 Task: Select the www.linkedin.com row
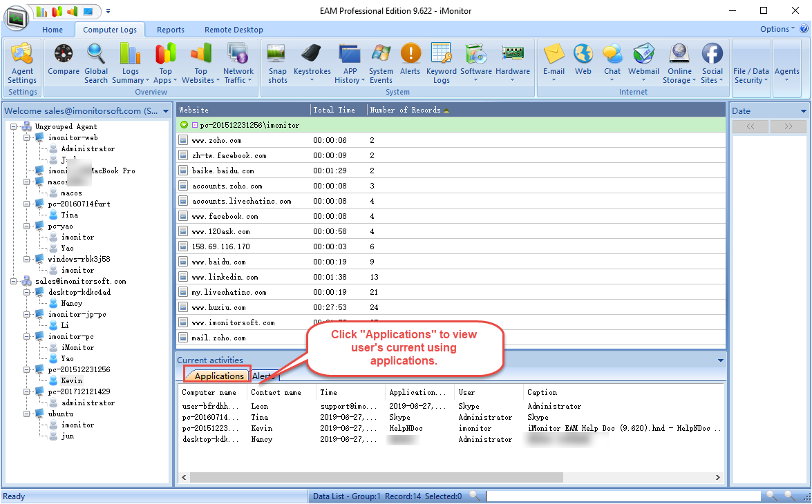tap(451, 277)
